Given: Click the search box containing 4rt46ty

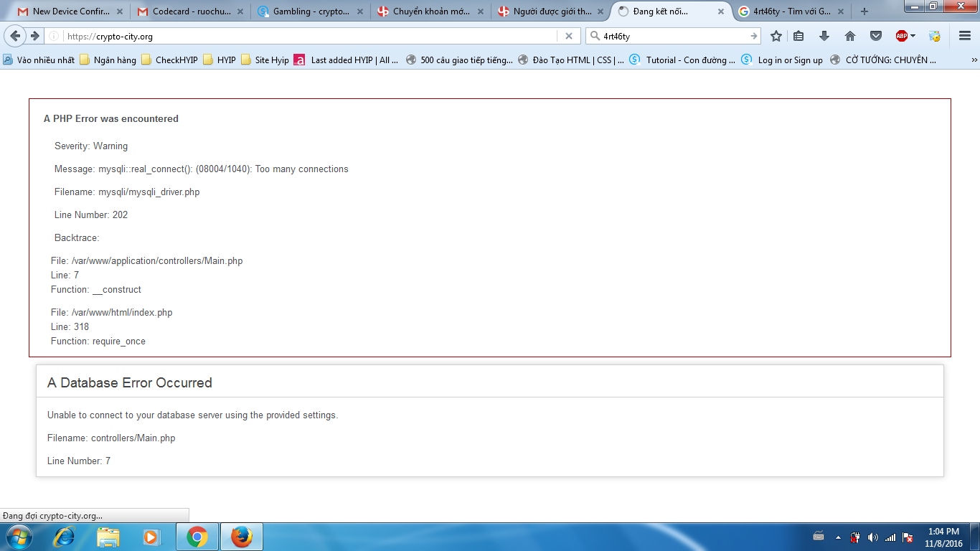Looking at the screenshot, I should tap(674, 36).
